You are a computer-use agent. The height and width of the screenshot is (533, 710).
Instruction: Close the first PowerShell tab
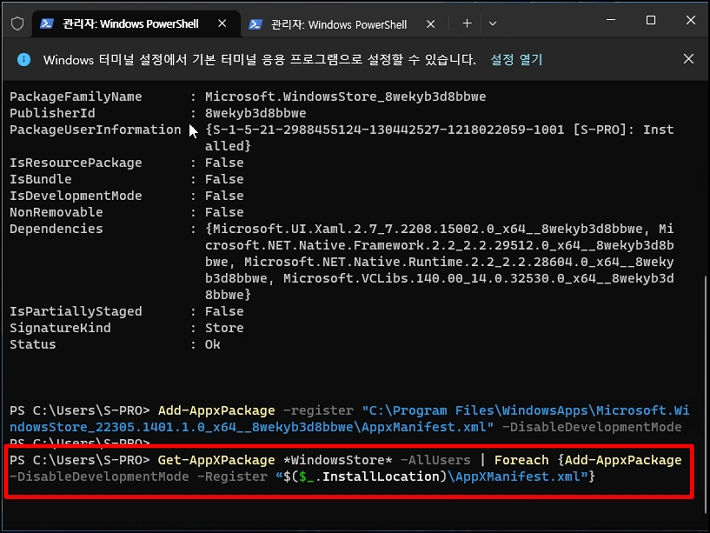point(222,24)
